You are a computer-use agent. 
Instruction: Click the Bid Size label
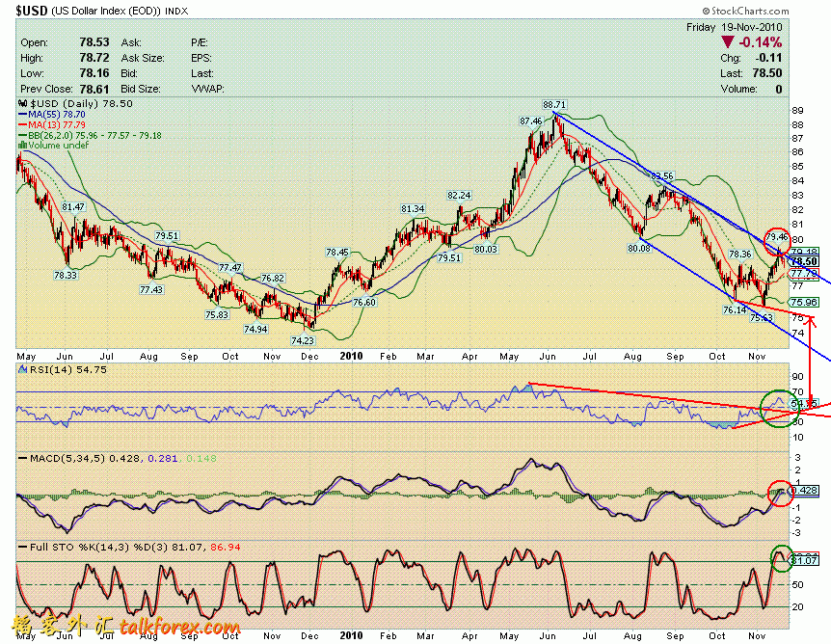(141, 89)
